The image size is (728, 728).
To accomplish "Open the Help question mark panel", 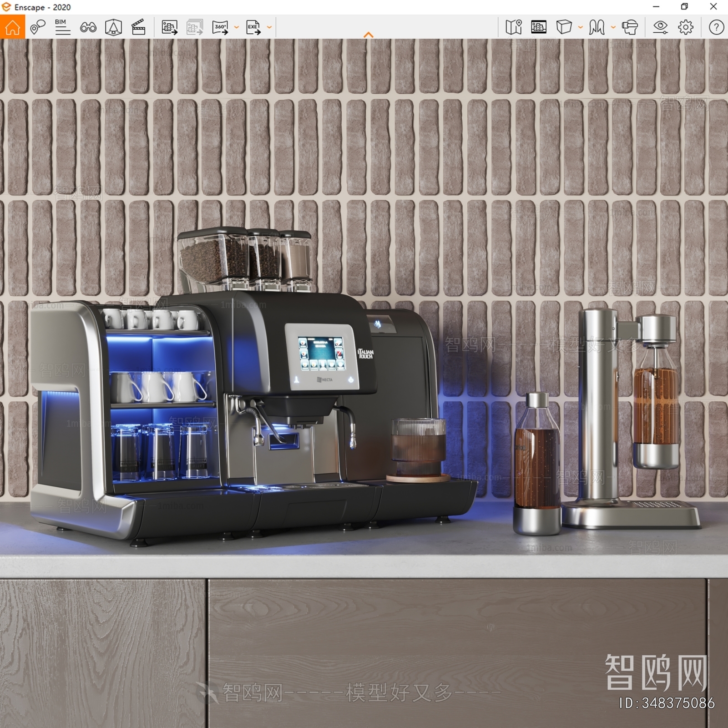I will (716, 27).
